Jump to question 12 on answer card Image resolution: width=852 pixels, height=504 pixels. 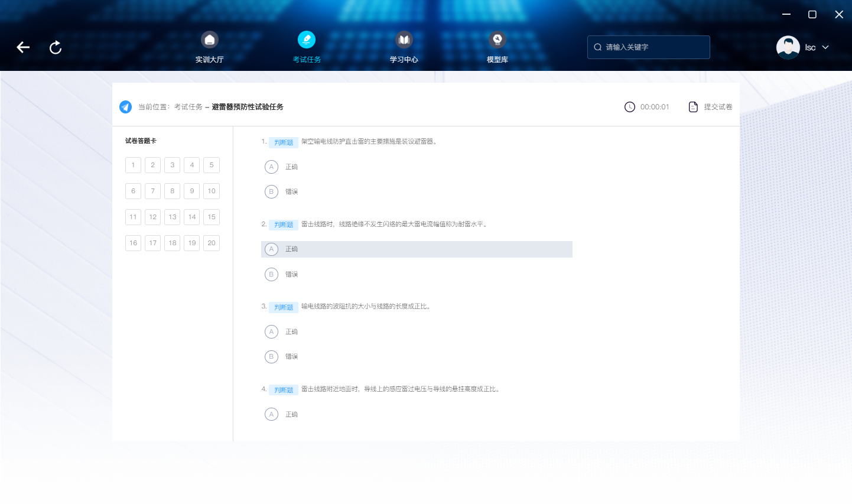[x=152, y=217]
